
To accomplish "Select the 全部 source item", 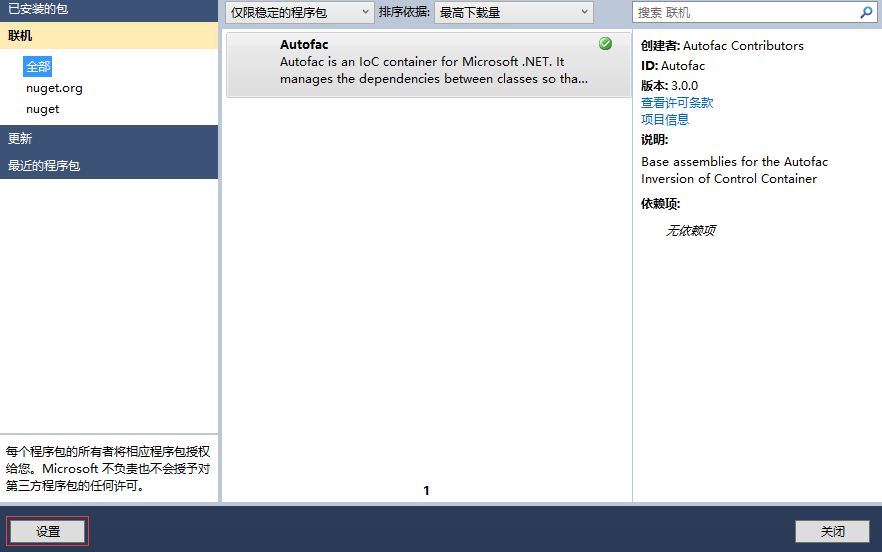I will click(38, 66).
